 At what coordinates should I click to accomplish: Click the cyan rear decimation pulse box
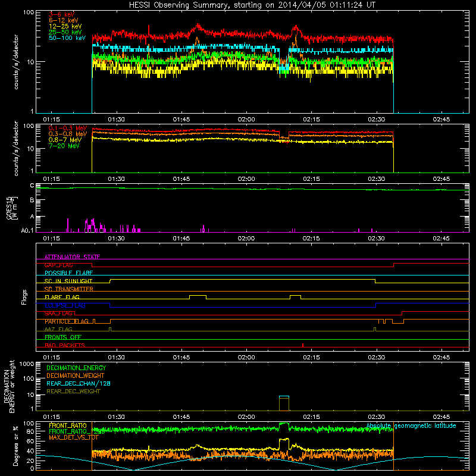pos(284,396)
